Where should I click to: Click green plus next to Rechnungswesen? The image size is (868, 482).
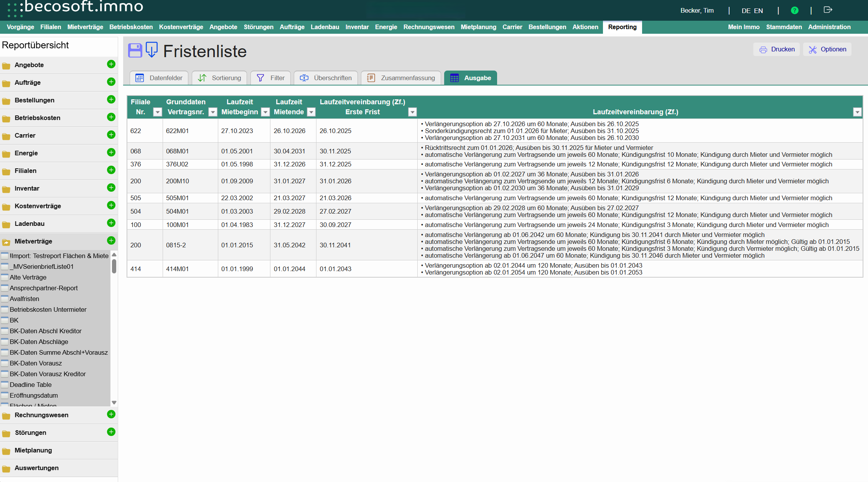[111, 414]
